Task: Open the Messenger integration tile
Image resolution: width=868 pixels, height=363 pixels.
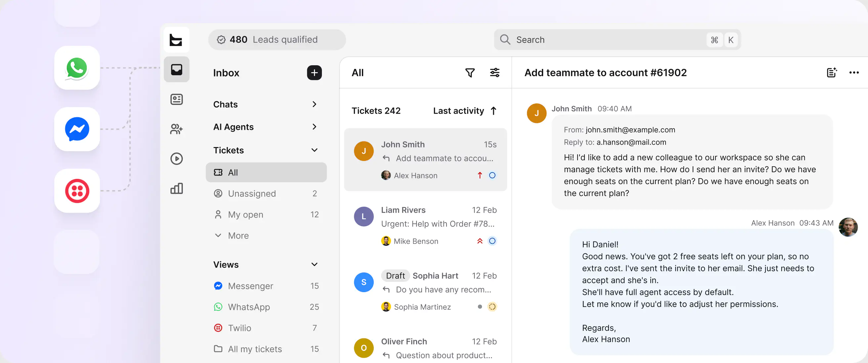Action: (x=77, y=129)
